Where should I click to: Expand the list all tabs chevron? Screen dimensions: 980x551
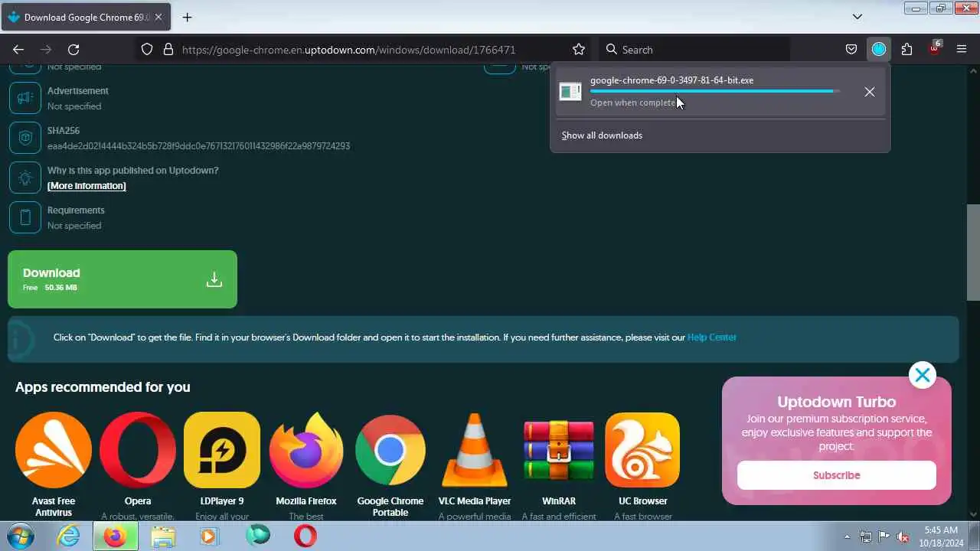coord(857,17)
